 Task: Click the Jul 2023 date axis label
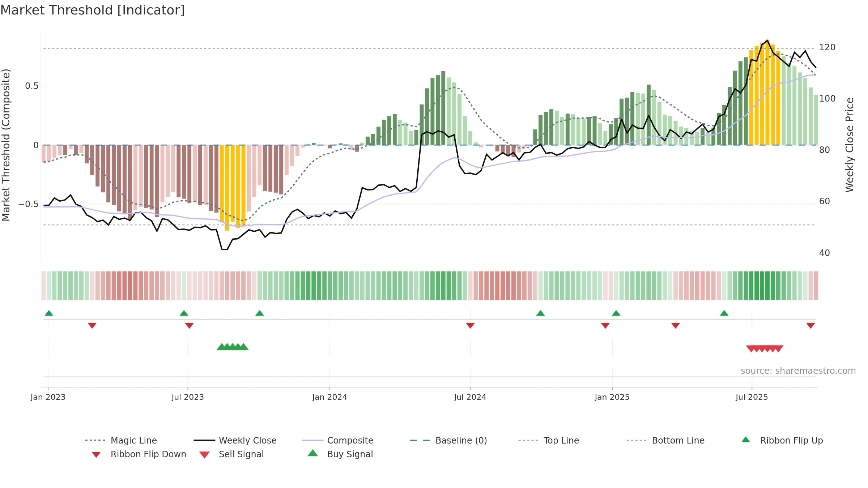pos(188,397)
